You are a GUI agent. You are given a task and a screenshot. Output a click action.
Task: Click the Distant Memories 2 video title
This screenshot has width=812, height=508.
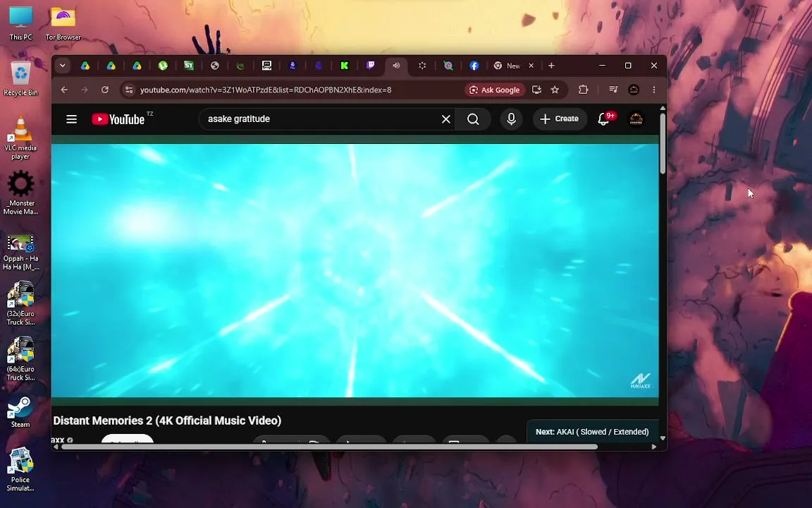coord(167,421)
